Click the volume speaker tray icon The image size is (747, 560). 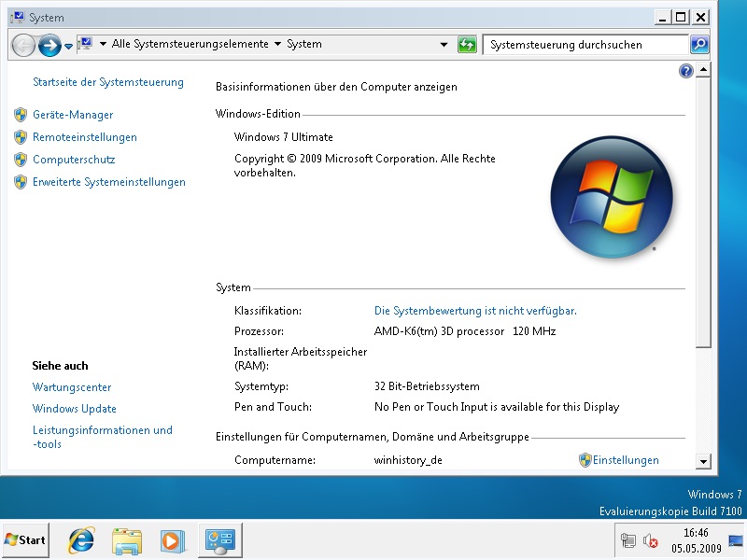(651, 539)
